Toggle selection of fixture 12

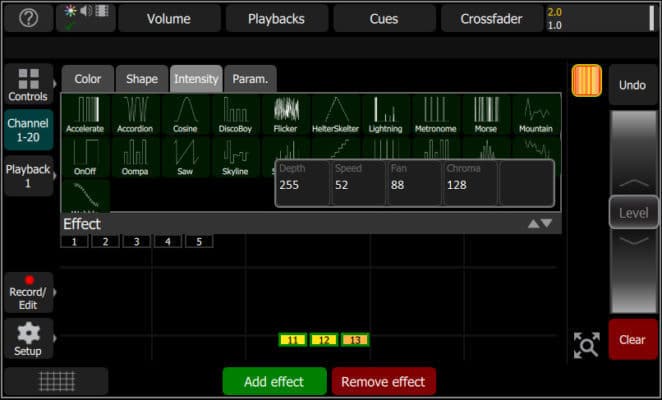pyautogui.click(x=323, y=341)
